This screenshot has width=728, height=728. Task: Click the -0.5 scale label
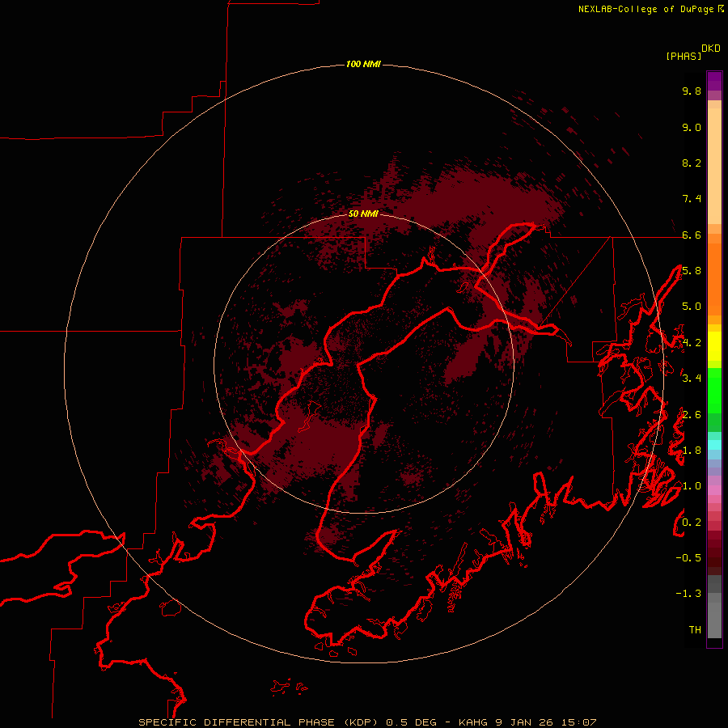pos(688,558)
